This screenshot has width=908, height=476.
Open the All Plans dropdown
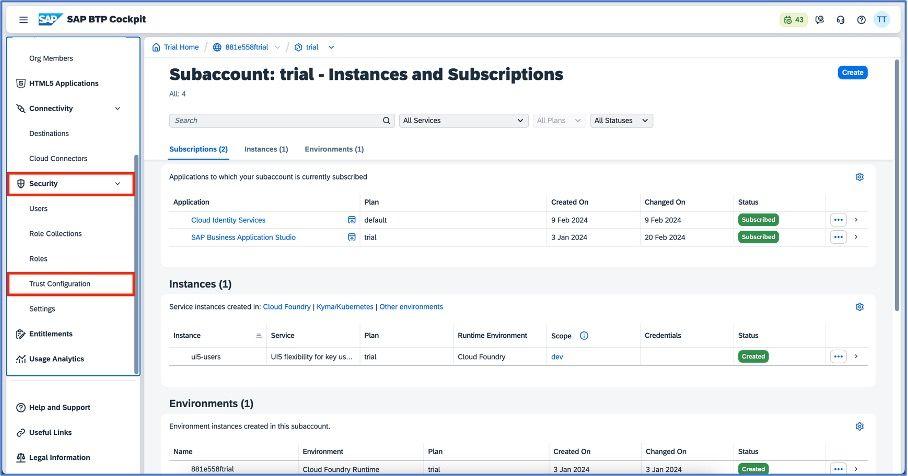pyautogui.click(x=559, y=120)
